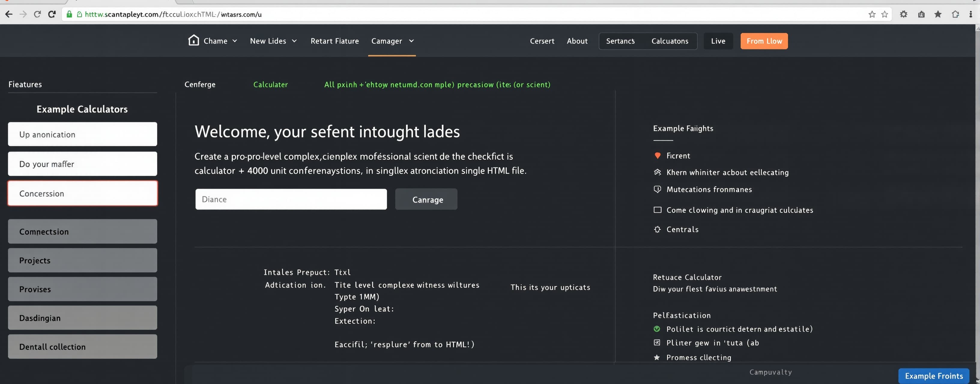Open the Projects sidebar item
The image size is (980, 384).
click(x=82, y=260)
